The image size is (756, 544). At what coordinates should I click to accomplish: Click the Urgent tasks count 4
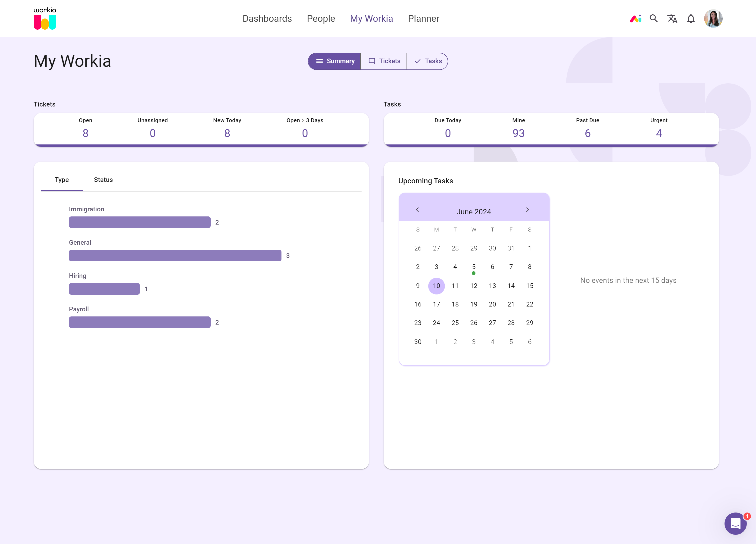coord(659,133)
